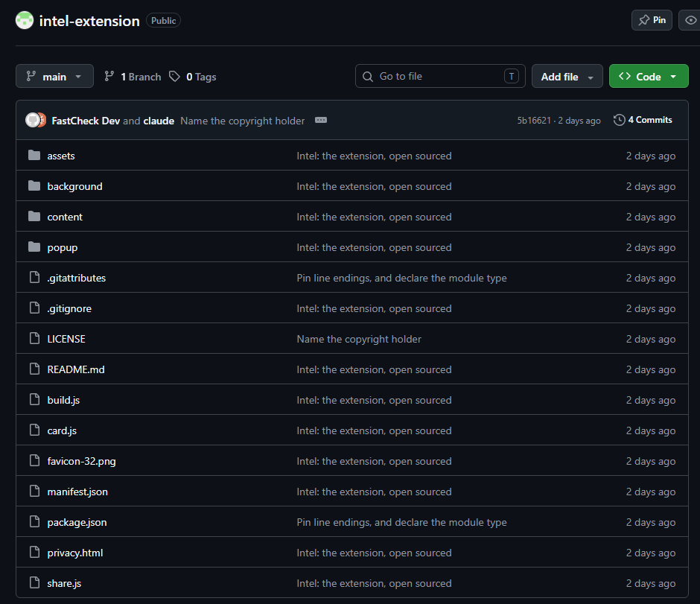Viewport: 700px width, 604px height.
Task: Open the claude co-author link
Action: click(159, 121)
